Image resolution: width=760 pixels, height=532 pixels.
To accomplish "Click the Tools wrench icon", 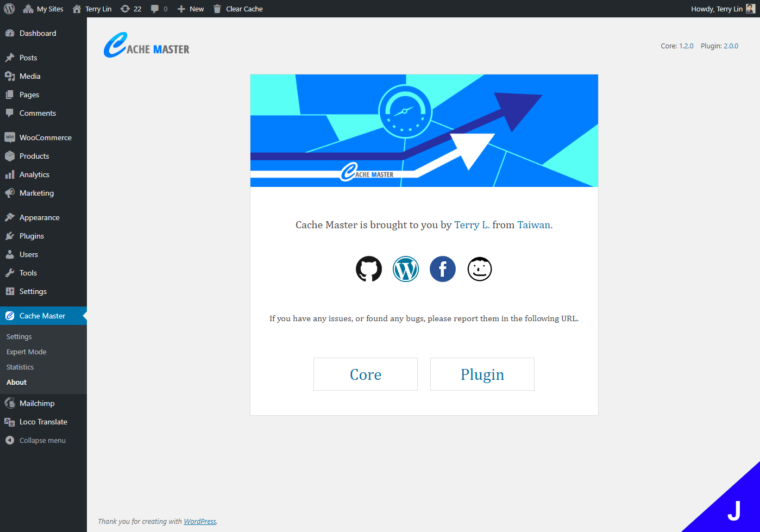I will tap(10, 273).
